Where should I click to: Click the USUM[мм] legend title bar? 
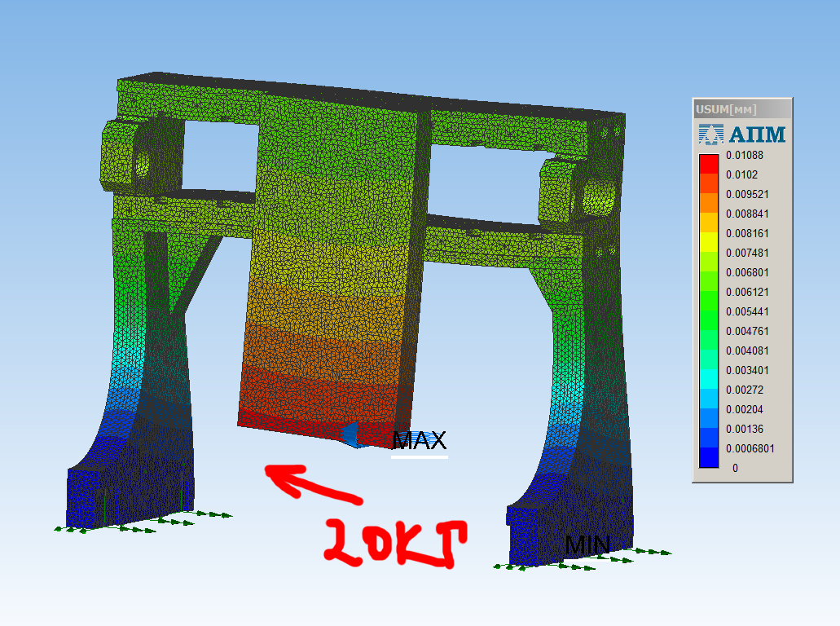(742, 109)
